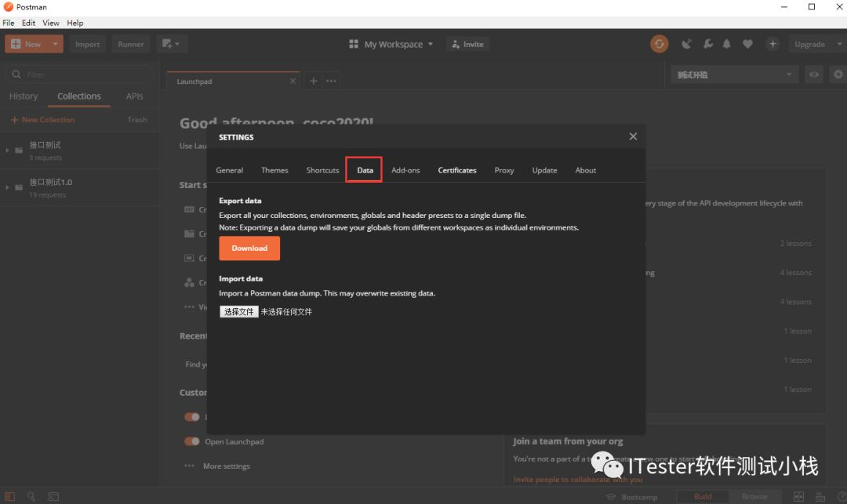847x504 pixels.
Task: Switch to the Certificates tab
Action: (457, 170)
